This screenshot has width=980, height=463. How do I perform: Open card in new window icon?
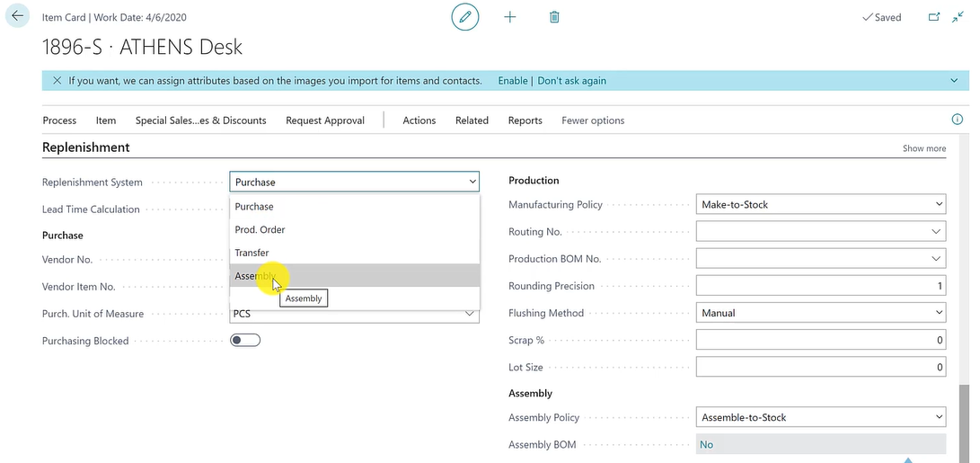[x=934, y=17]
